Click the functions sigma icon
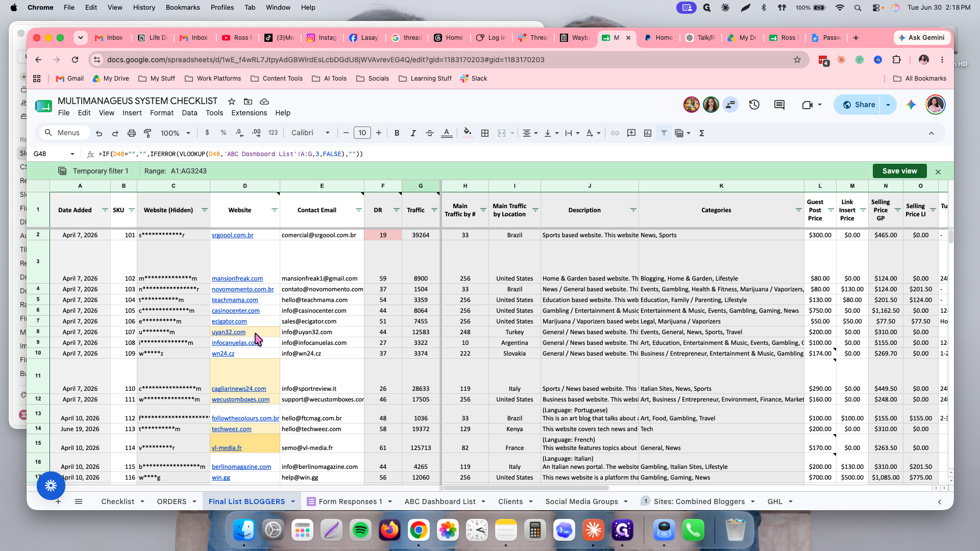 tap(702, 133)
